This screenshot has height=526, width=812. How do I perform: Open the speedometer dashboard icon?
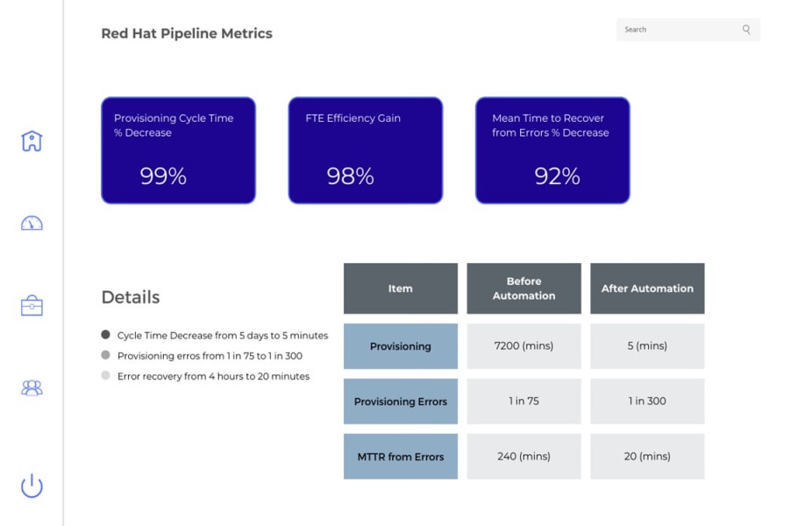point(32,224)
